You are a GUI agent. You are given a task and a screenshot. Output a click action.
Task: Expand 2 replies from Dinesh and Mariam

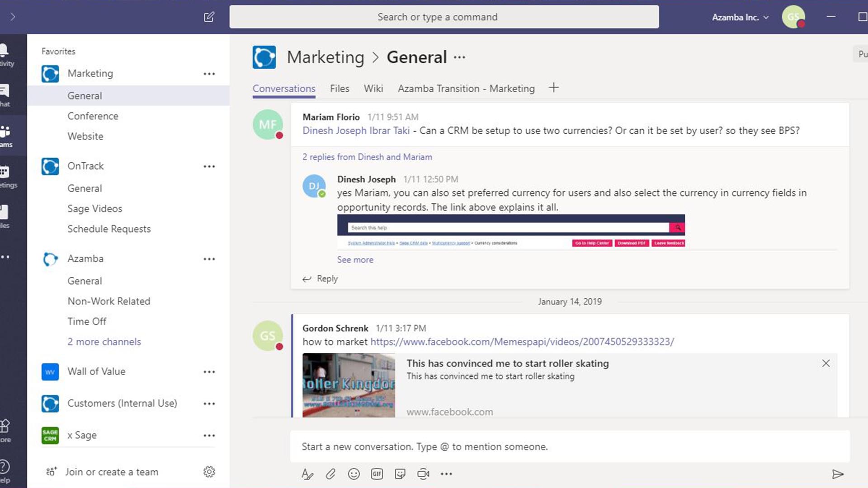click(x=367, y=157)
